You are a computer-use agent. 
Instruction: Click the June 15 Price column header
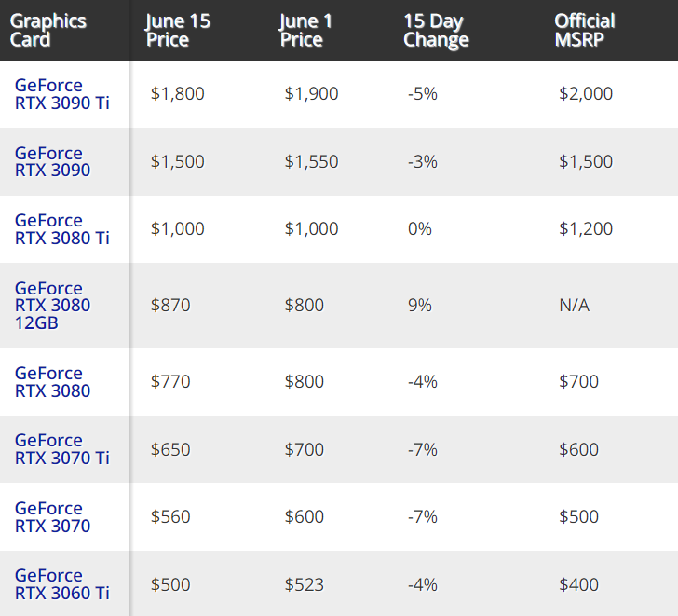[178, 30]
